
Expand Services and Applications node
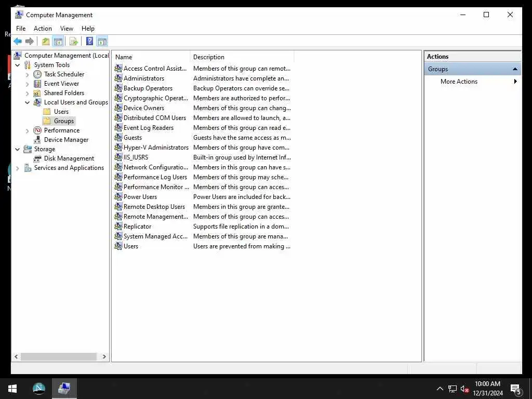point(18,168)
